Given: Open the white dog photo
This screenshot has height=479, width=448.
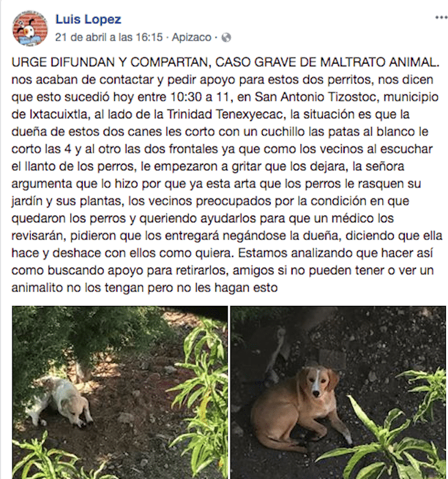Looking at the screenshot, I should tap(120, 392).
